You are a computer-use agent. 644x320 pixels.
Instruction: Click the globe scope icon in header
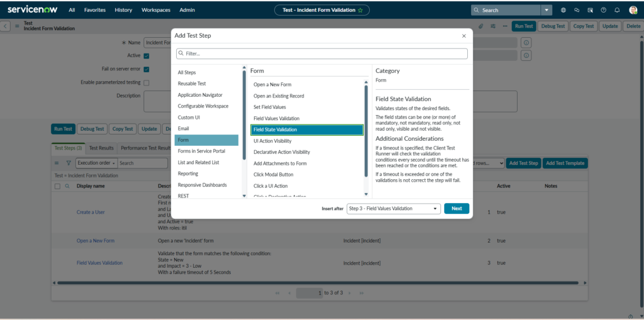pos(563,10)
